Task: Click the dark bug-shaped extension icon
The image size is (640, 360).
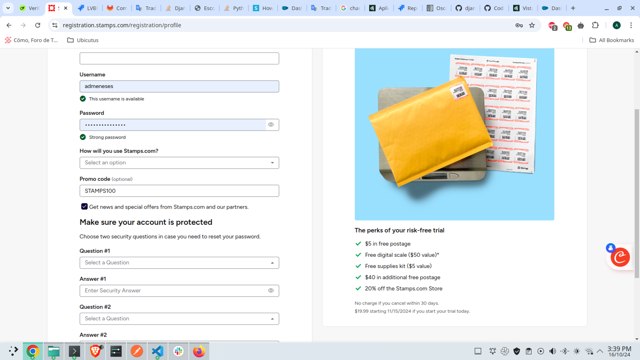Action: coord(580,25)
